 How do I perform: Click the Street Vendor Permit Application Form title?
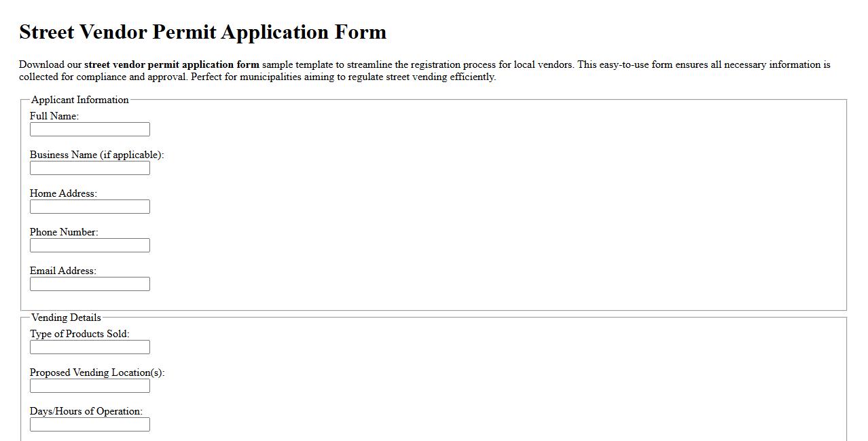click(x=202, y=31)
